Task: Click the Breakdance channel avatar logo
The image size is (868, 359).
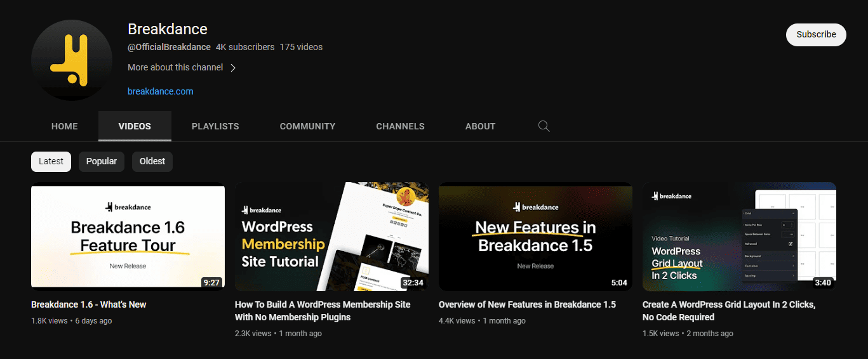Action: (71, 60)
